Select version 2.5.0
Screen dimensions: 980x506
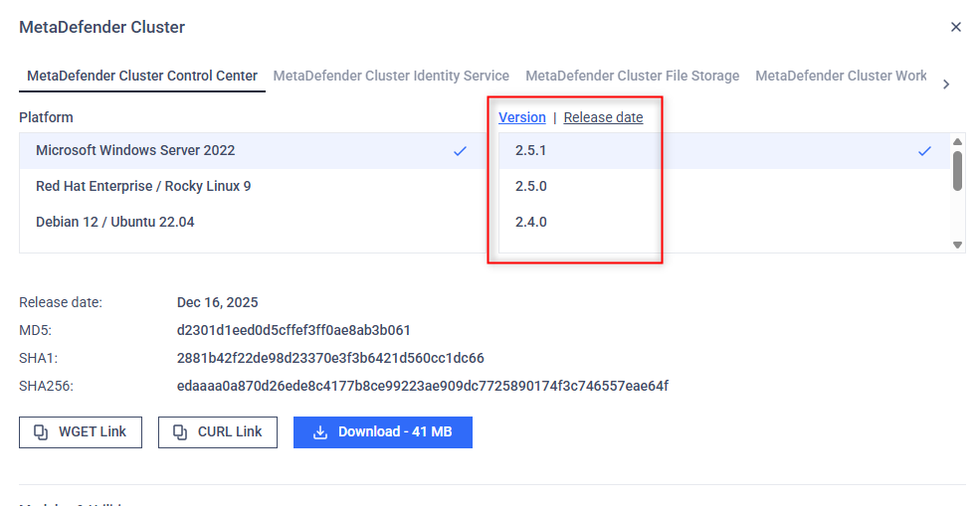tap(723, 186)
